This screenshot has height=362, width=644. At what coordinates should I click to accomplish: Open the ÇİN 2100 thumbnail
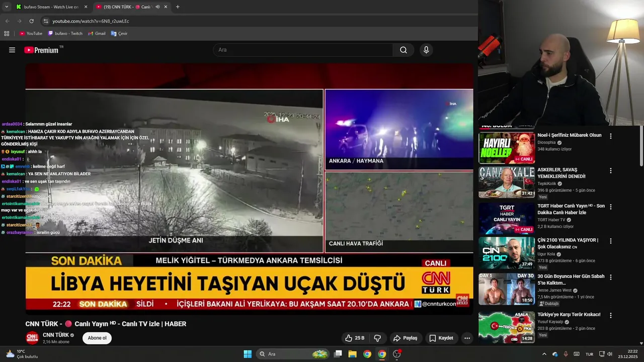tap(507, 253)
